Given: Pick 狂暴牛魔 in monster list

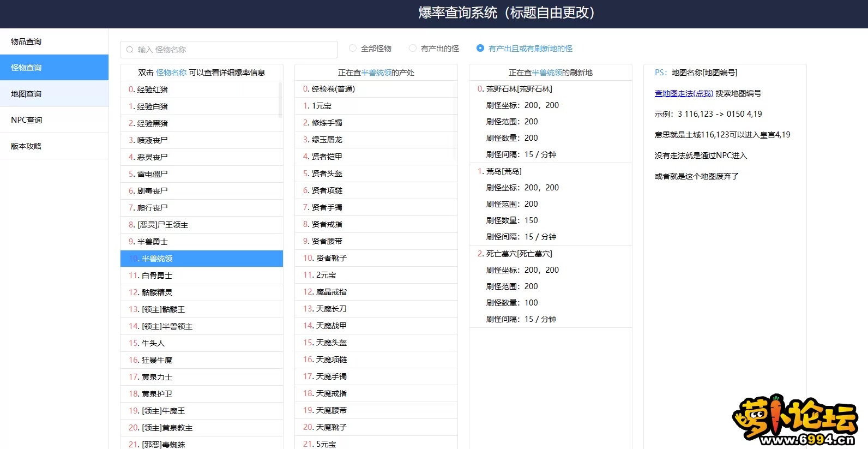Looking at the screenshot, I should point(201,360).
